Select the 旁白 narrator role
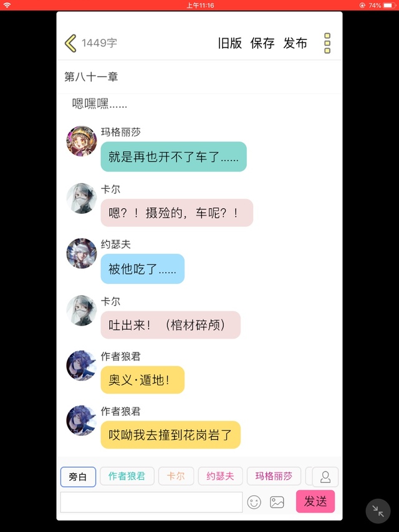399x532 pixels. [x=78, y=476]
